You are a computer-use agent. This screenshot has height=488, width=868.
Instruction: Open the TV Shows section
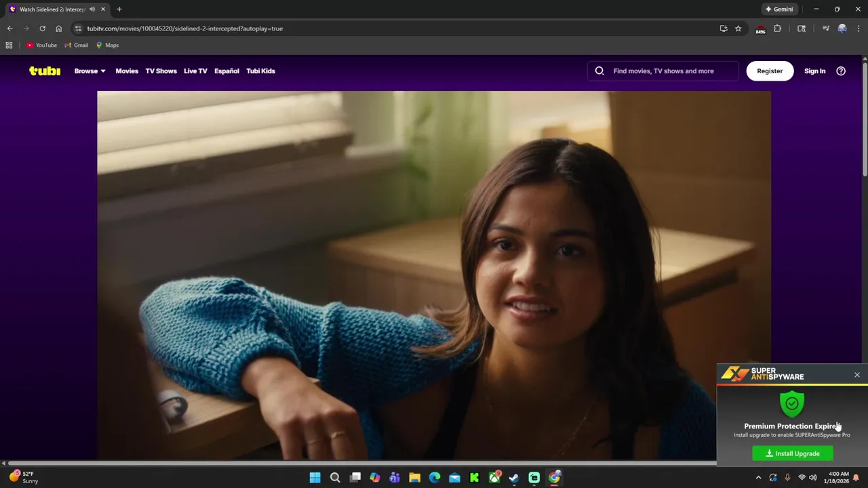161,71
